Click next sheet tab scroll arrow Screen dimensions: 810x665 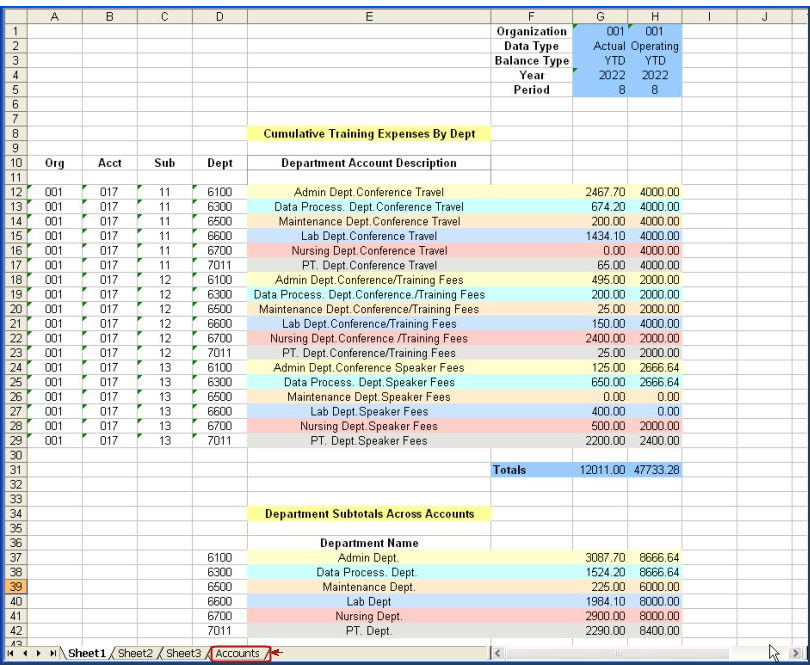coord(39,654)
